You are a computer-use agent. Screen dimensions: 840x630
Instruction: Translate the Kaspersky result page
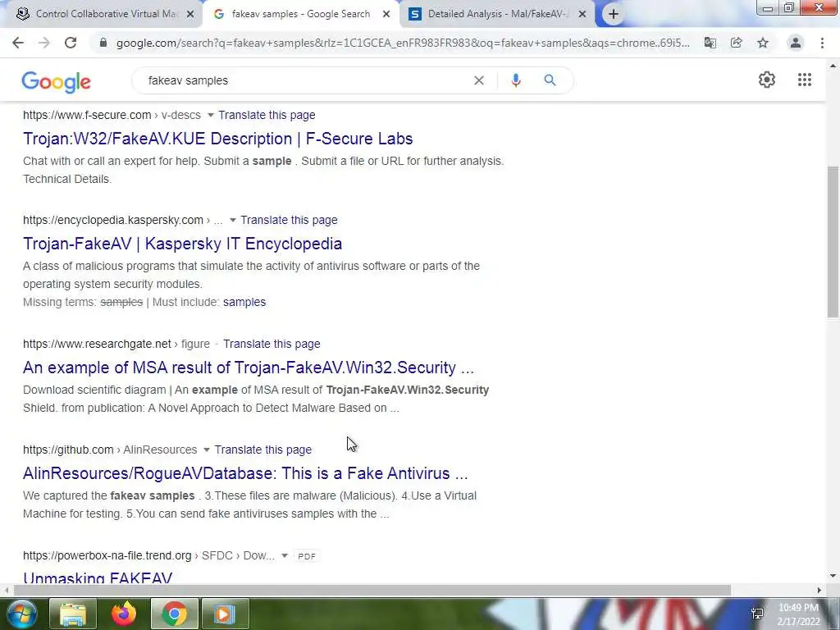(289, 220)
